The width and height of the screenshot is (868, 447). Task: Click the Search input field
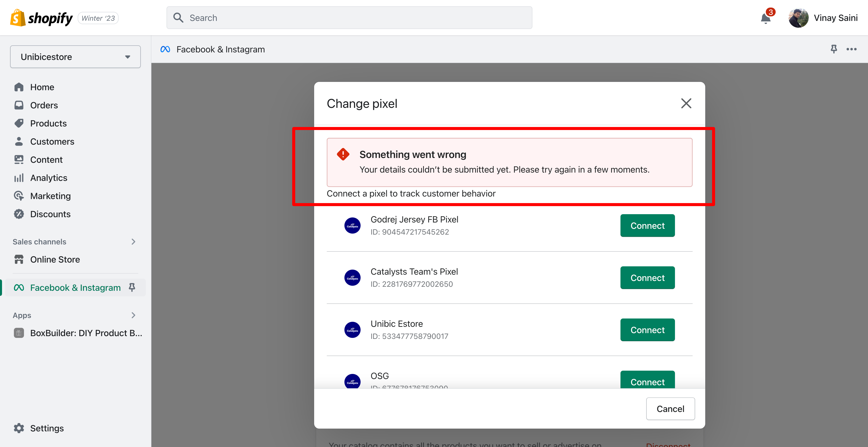[349, 18]
